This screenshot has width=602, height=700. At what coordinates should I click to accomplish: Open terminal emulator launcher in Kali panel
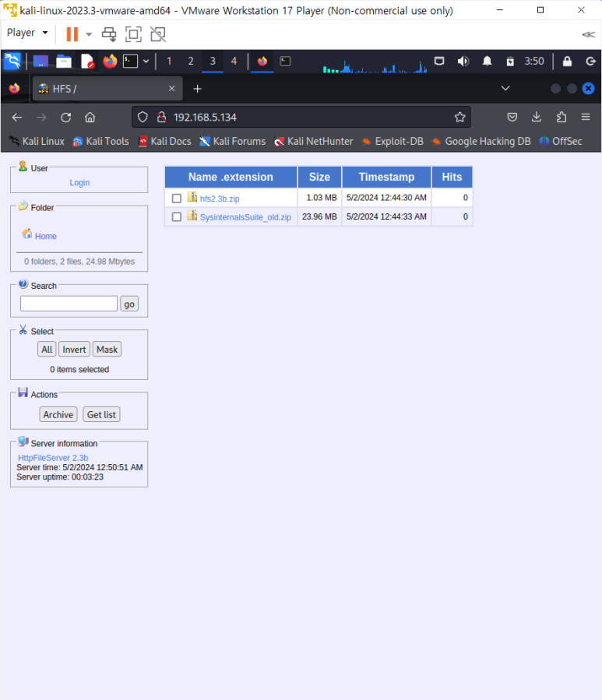tap(130, 62)
